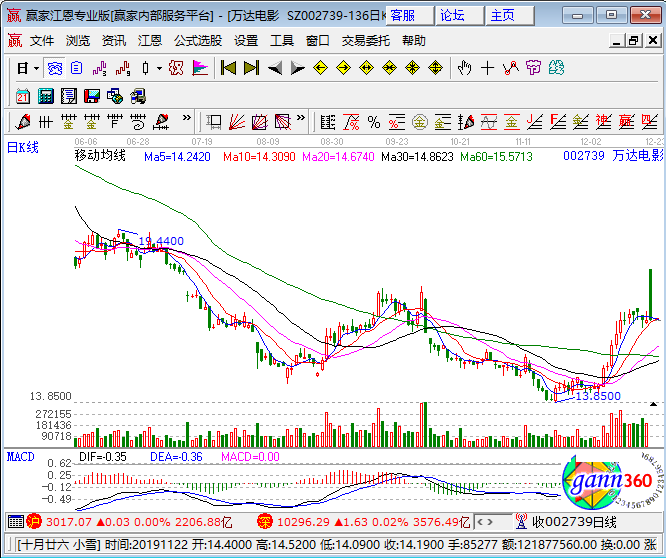Open the calendar icon showing 21
The height and width of the screenshot is (558, 666).
pos(23,96)
